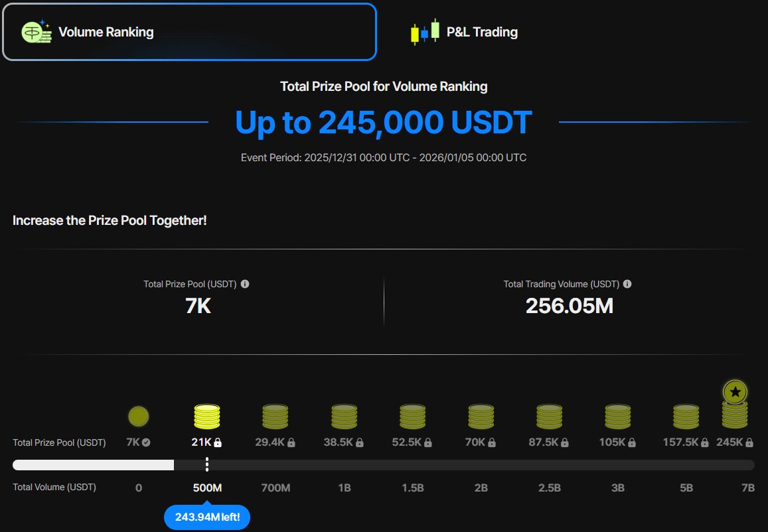This screenshot has width=768, height=532.
Task: Click the checkmark icon next to 7K
Action: click(x=146, y=442)
